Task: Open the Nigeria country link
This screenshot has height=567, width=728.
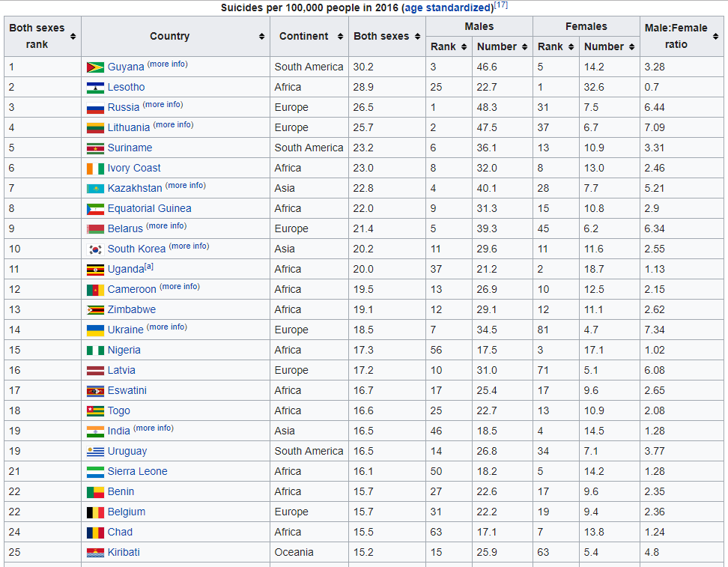Action: 124,350
